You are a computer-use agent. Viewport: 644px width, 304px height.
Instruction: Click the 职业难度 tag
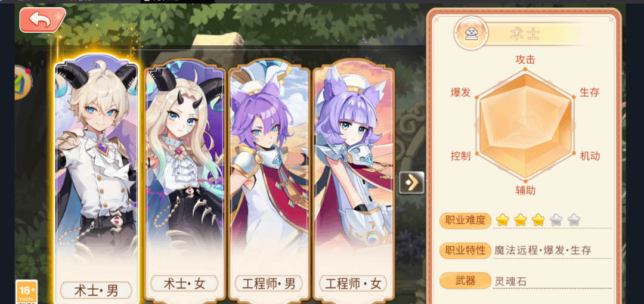465,221
